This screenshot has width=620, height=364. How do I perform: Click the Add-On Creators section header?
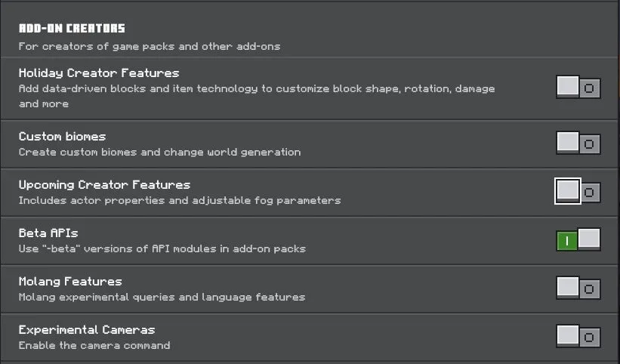coord(72,28)
